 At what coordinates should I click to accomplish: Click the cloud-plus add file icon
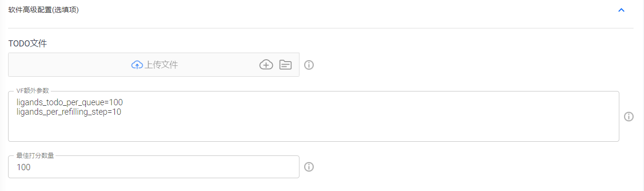pyautogui.click(x=266, y=65)
